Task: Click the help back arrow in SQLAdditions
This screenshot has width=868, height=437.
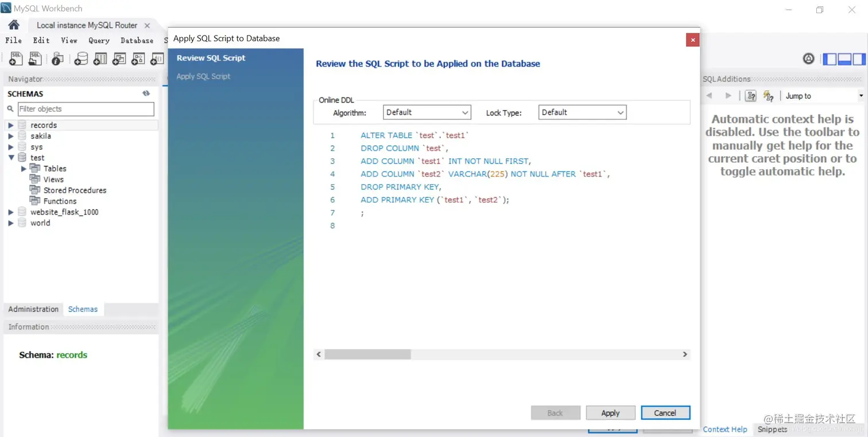Action: tap(710, 96)
